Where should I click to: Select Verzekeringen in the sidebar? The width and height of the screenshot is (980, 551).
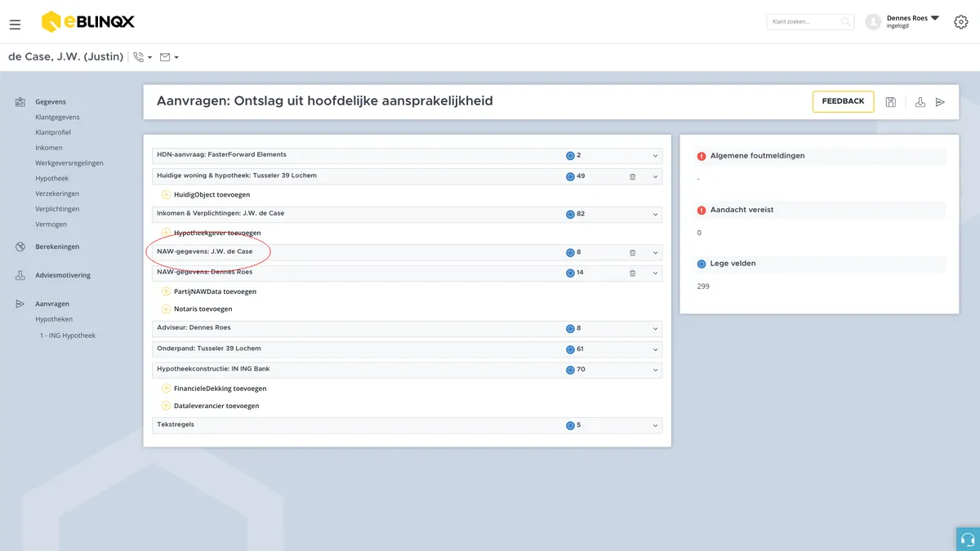(57, 193)
